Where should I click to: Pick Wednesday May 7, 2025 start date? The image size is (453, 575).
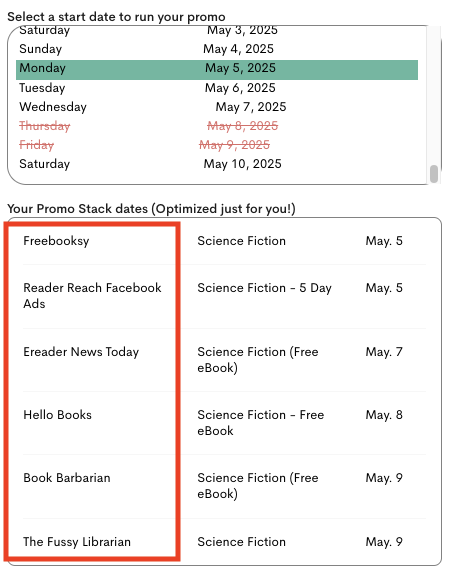[217, 107]
